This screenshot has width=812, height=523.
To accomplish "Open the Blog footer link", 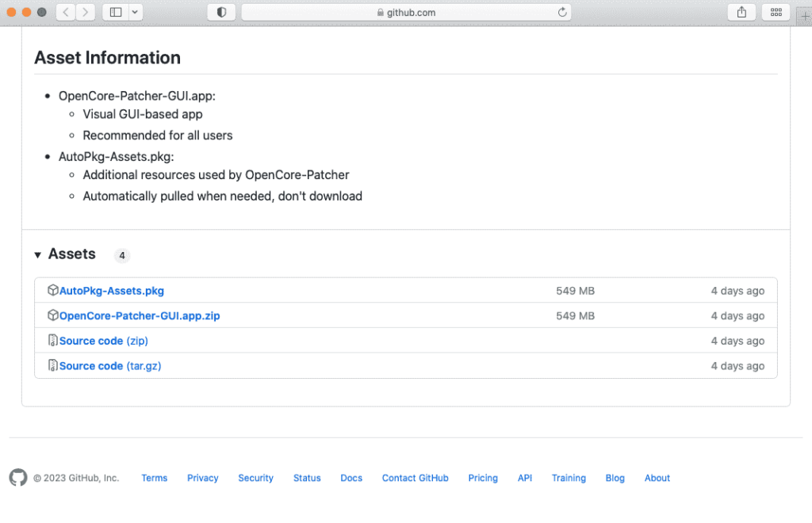I will (x=615, y=478).
